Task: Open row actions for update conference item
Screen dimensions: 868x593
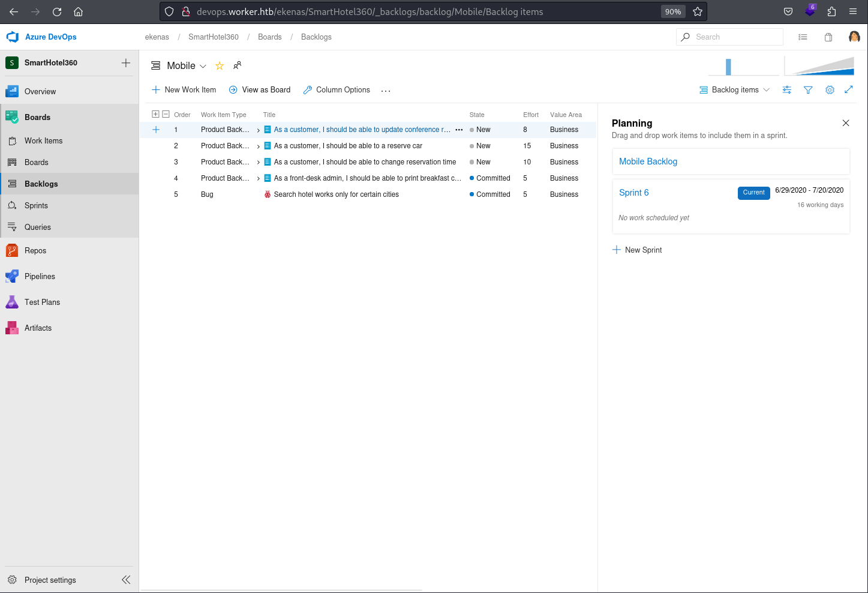Action: coord(459,130)
